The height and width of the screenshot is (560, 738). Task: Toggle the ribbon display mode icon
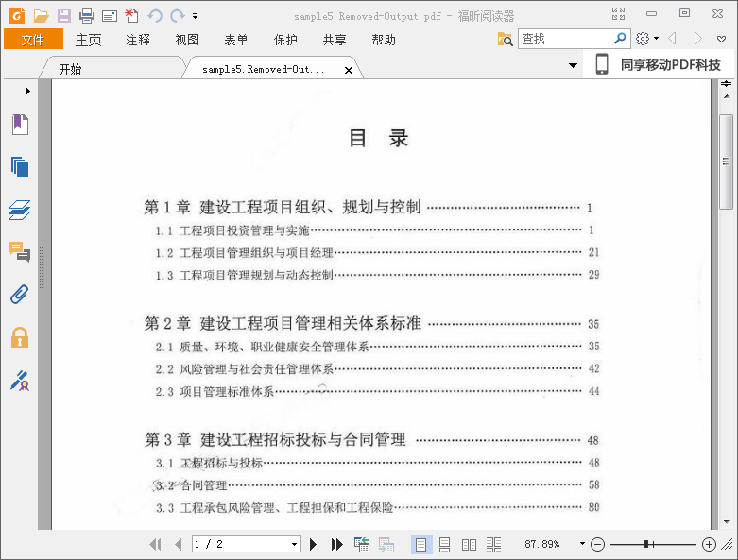point(618,13)
